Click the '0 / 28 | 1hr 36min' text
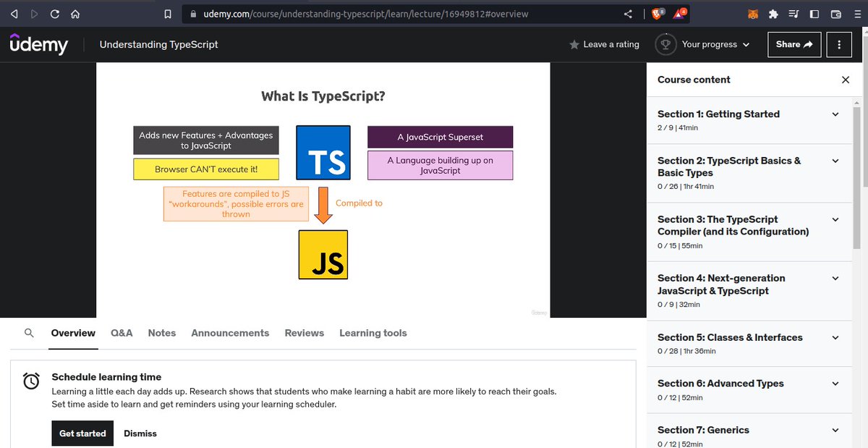Image resolution: width=868 pixels, height=448 pixels. pyautogui.click(x=686, y=351)
